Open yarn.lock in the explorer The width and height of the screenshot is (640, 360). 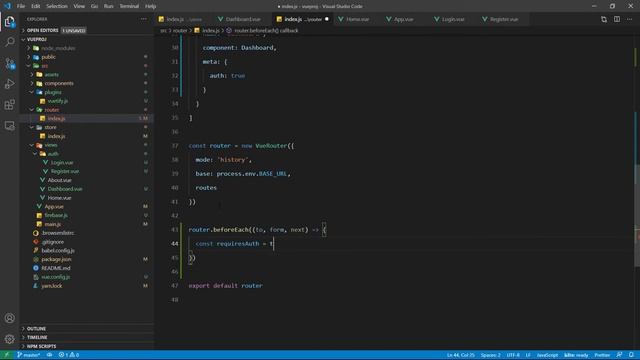[x=52, y=286]
